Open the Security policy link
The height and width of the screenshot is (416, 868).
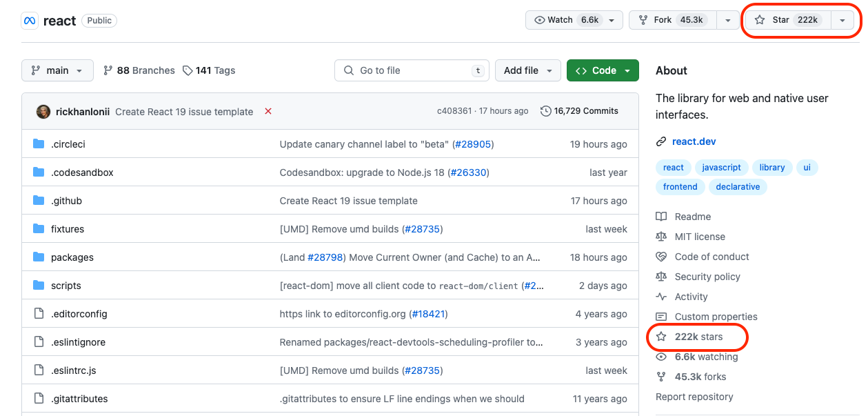[707, 277]
